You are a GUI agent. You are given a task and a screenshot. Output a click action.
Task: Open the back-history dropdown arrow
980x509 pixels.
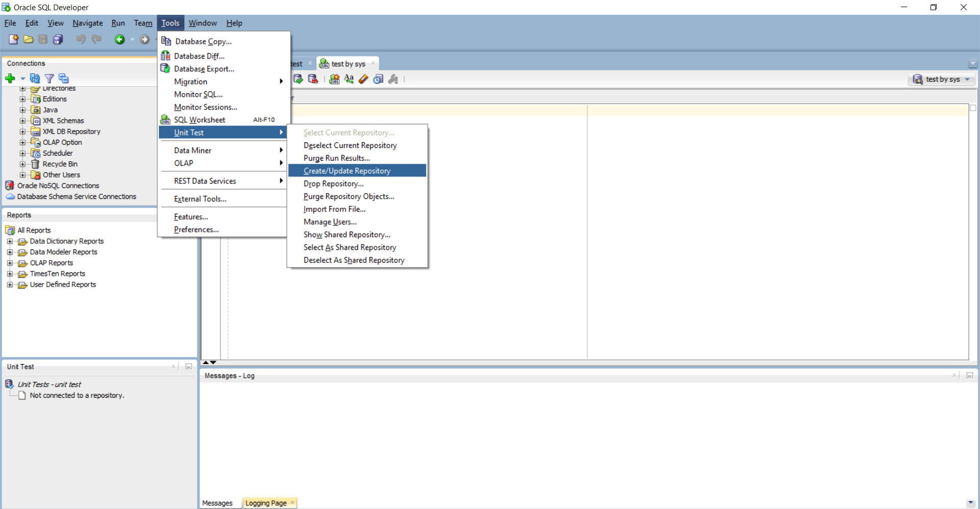132,39
